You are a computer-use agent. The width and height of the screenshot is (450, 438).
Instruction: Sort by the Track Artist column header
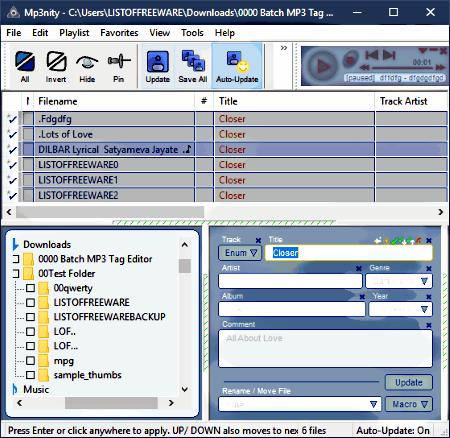[x=412, y=101]
